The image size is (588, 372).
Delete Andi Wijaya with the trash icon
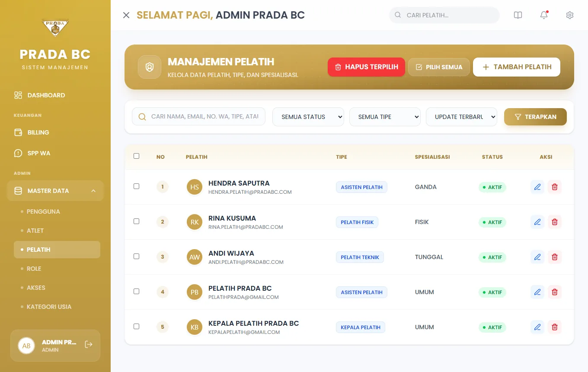click(555, 257)
